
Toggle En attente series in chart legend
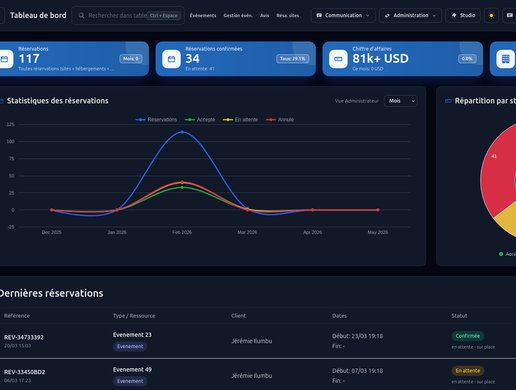click(x=240, y=119)
